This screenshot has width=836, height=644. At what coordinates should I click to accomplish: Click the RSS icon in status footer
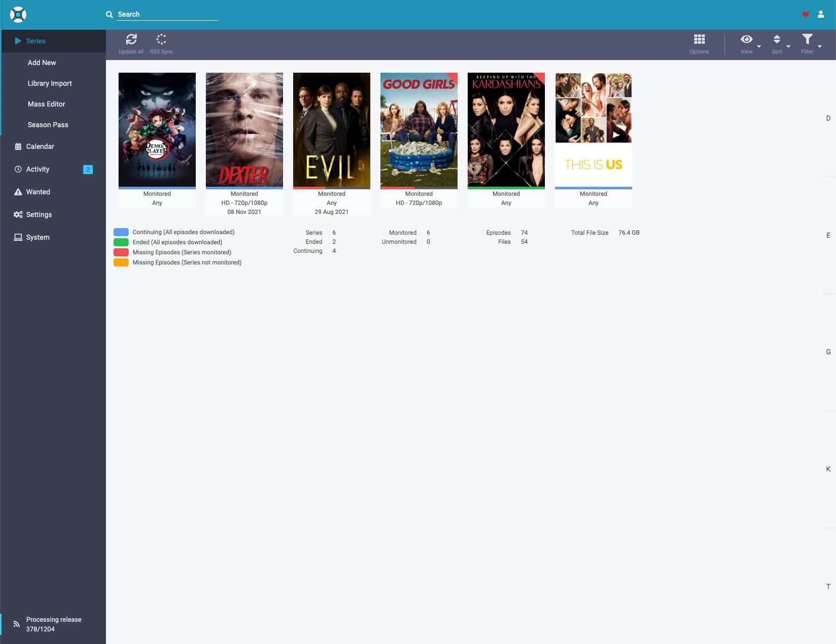click(x=17, y=624)
